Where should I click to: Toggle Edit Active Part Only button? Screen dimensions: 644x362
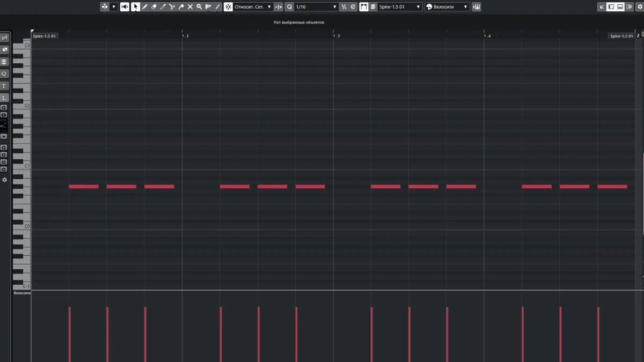point(373,7)
